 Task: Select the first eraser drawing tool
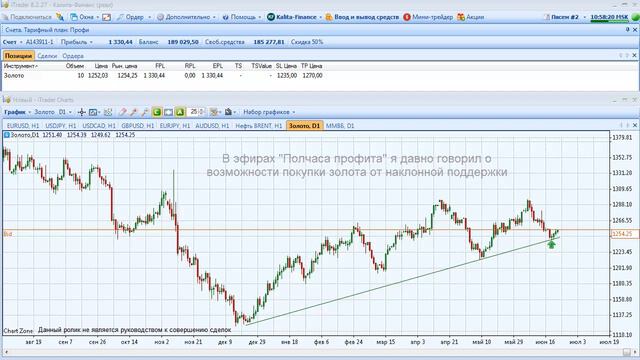[x=122, y=112]
